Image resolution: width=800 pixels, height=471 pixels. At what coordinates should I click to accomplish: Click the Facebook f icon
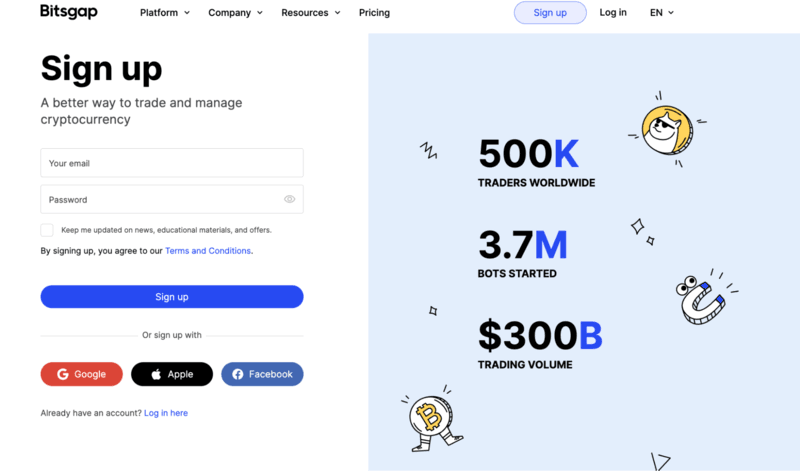238,374
